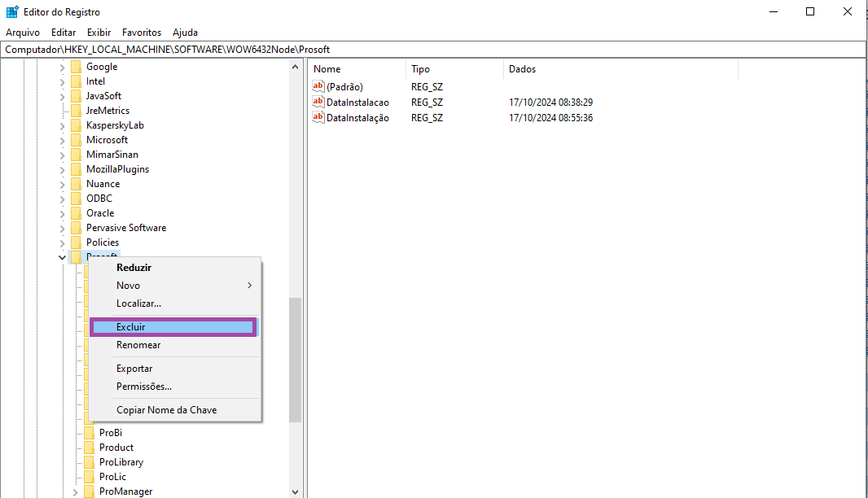The image size is (868, 498).
Task: Select Exportar in the context menu
Action: pyautogui.click(x=175, y=369)
